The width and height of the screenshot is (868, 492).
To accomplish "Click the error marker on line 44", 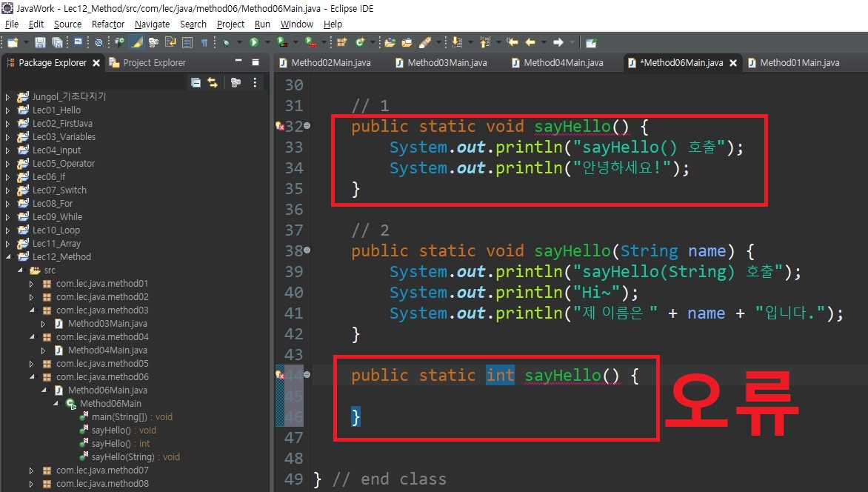I will tap(280, 375).
